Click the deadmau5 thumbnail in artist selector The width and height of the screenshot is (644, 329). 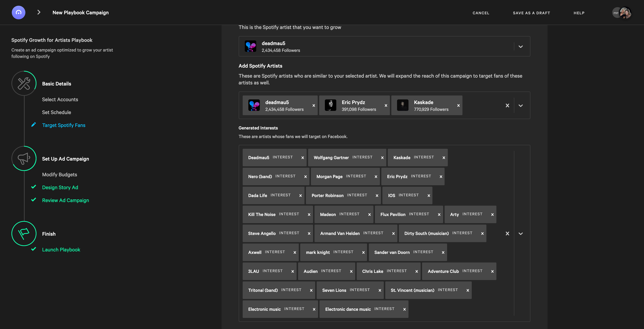click(x=251, y=46)
